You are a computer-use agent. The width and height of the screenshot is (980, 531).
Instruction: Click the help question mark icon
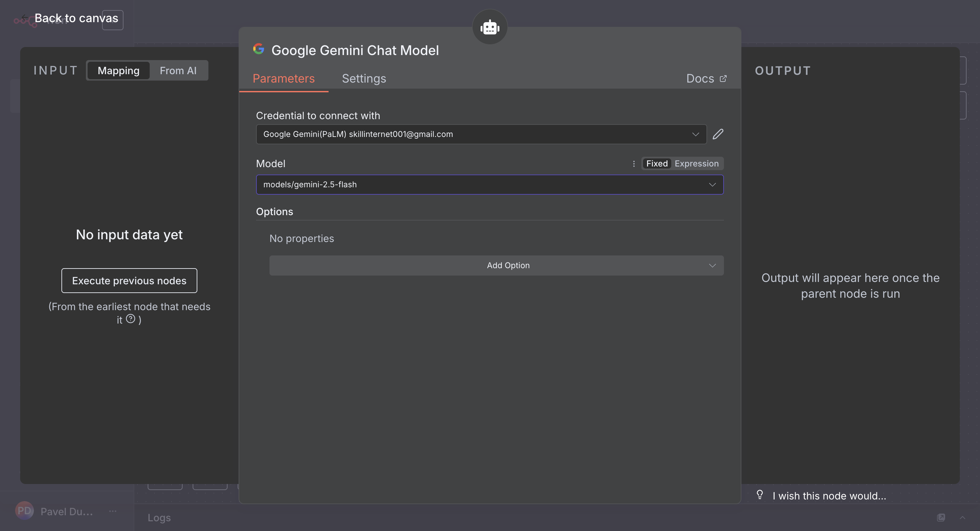(131, 319)
